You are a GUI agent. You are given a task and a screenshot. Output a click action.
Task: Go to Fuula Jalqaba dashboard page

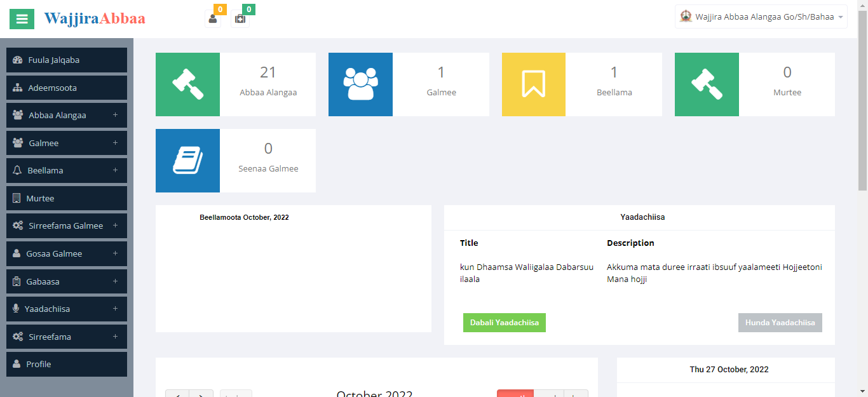(67, 60)
